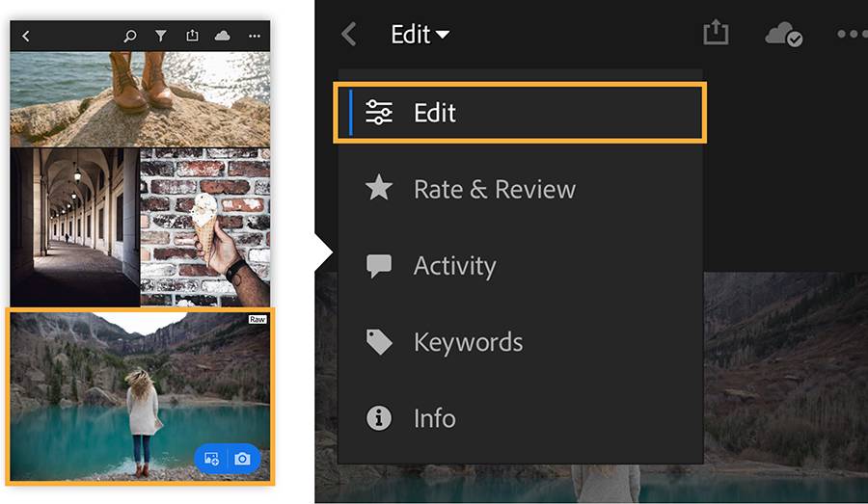The image size is (868, 504).
Task: Check the cloud synced status icon
Action: (x=784, y=35)
